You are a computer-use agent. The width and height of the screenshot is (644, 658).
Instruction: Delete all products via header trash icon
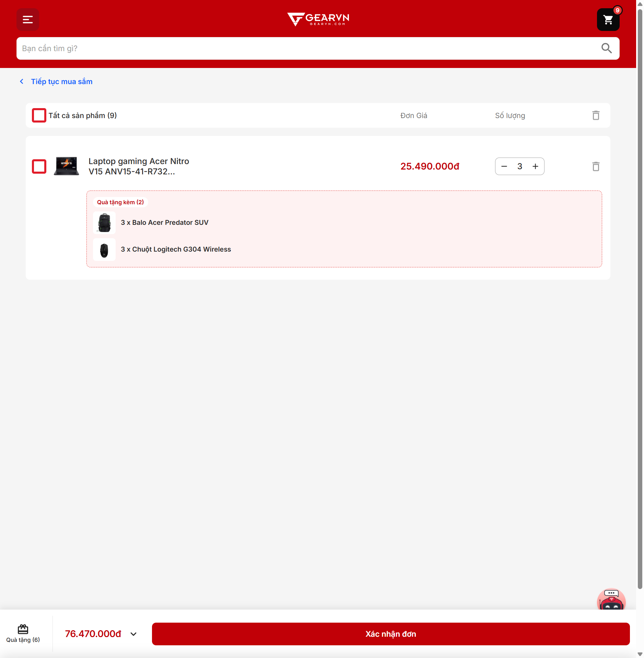pyautogui.click(x=596, y=115)
